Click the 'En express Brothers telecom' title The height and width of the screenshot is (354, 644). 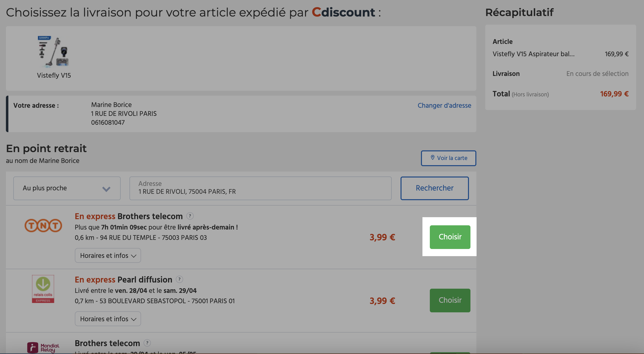pos(129,216)
